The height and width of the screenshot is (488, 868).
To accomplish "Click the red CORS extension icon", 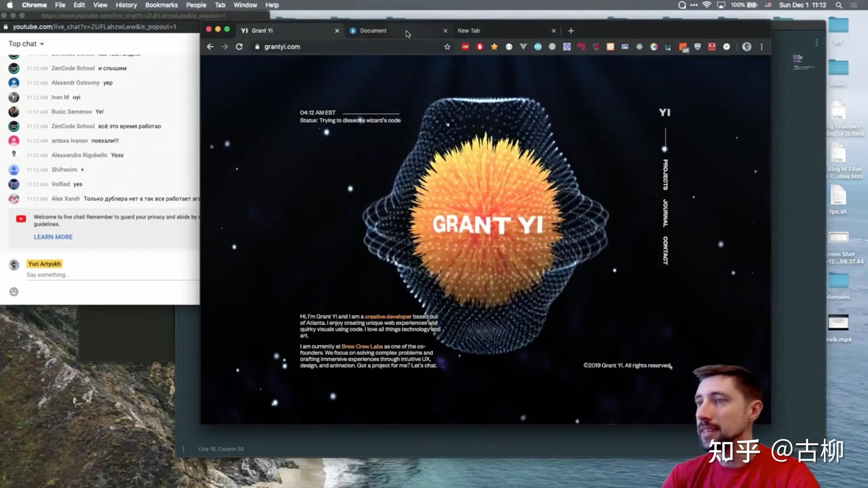I will [x=465, y=47].
